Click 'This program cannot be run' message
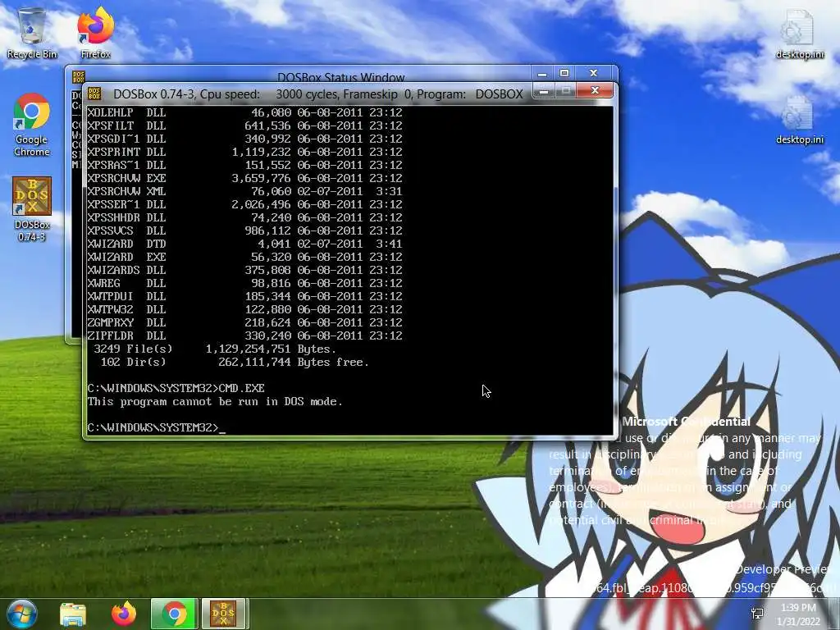This screenshot has width=840, height=630. 215,402
